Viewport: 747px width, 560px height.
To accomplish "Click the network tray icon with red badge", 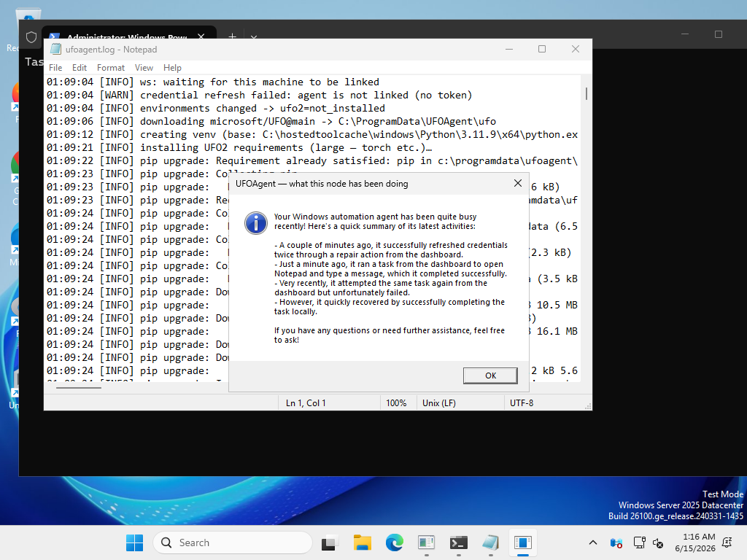I will pyautogui.click(x=616, y=542).
